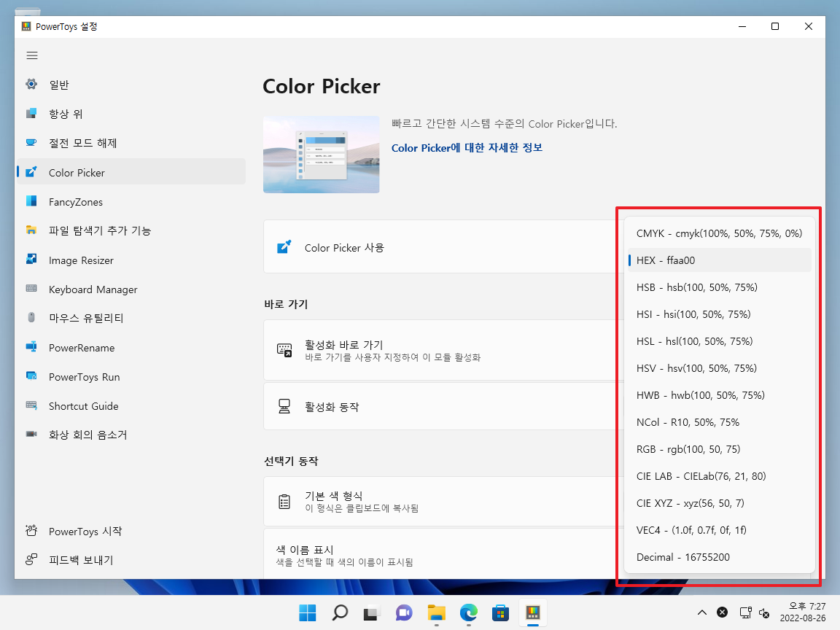Show hidden tray icons chevron
Screen dimensions: 840x630
pyautogui.click(x=701, y=612)
